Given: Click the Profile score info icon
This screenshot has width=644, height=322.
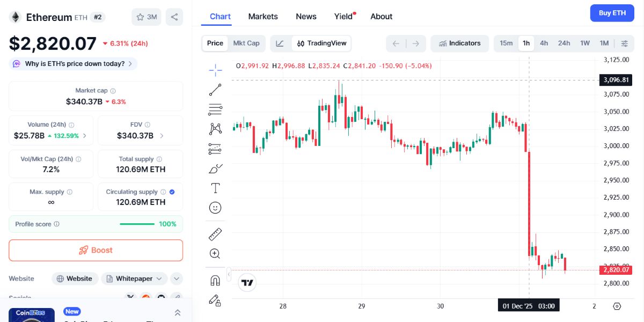Looking at the screenshot, I should 57,224.
